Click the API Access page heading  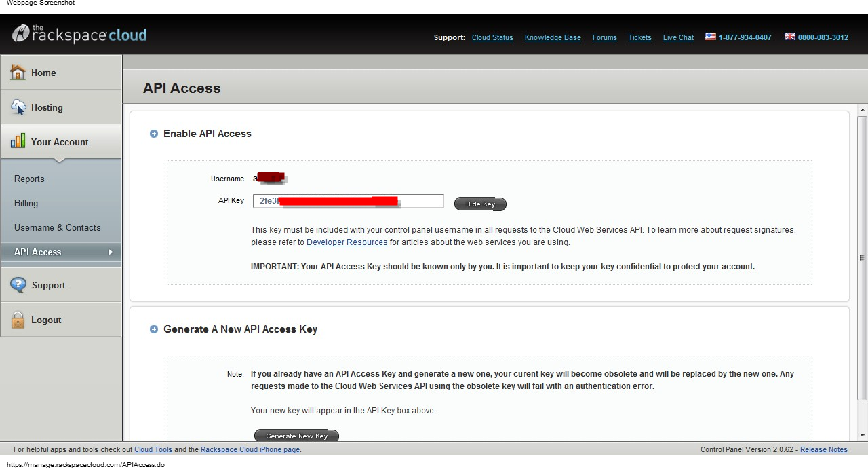tap(182, 88)
